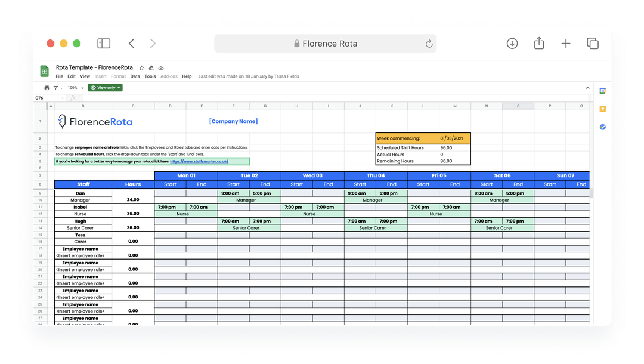Move the document to a folder
Screen dimensions: 644x364
tap(151, 67)
